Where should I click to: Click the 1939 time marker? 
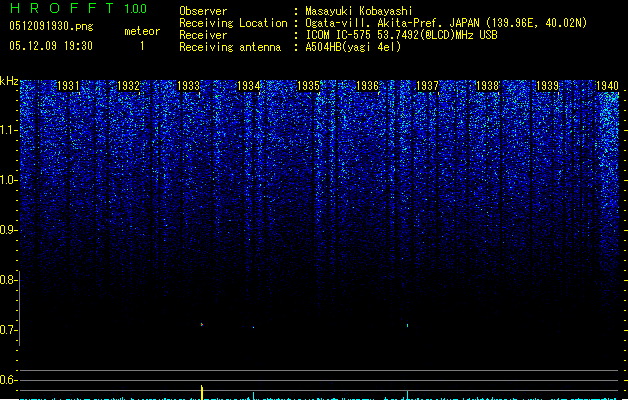(548, 85)
